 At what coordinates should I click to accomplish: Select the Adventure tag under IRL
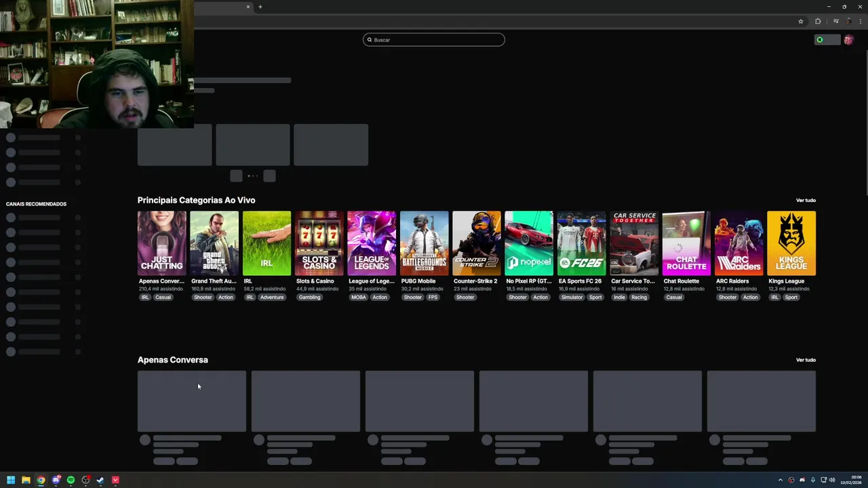coord(272,298)
